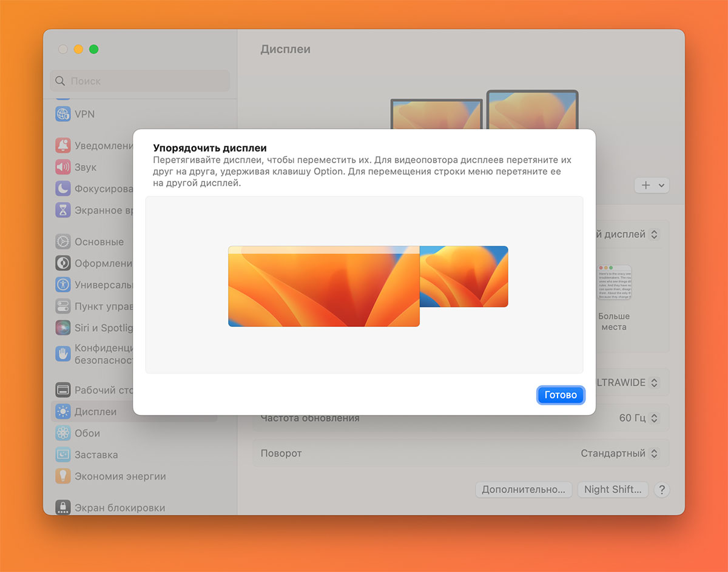Select left monitor preview in Displays header
Viewport: 728px width, 572px height.
(x=436, y=114)
